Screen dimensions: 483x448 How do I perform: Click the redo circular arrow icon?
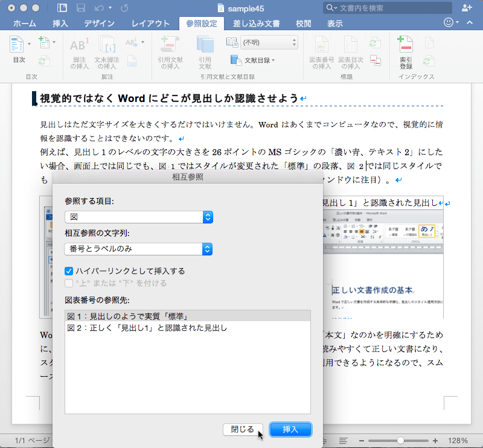coord(124,8)
